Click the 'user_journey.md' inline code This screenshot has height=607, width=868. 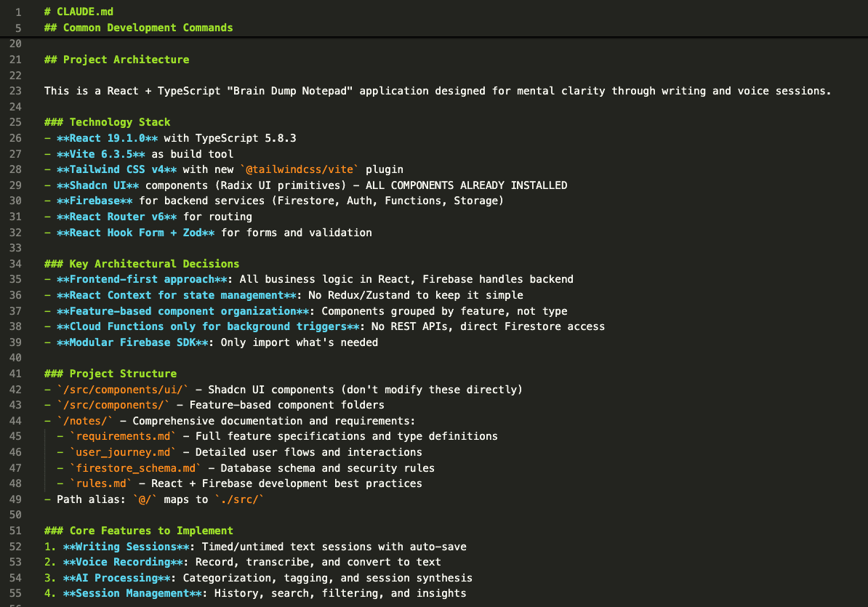pos(123,452)
